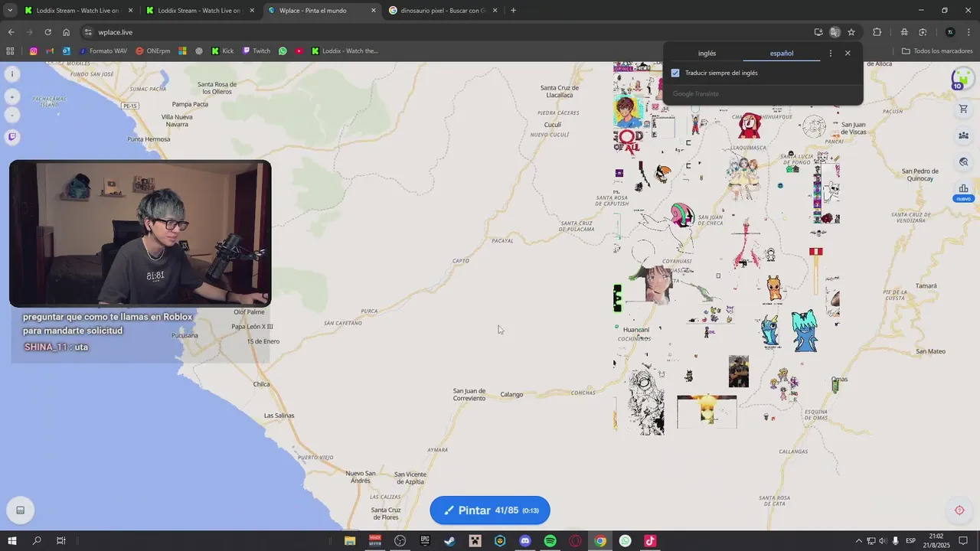
Task: Open the bookmarks apps grid icon
Action: 10,51
